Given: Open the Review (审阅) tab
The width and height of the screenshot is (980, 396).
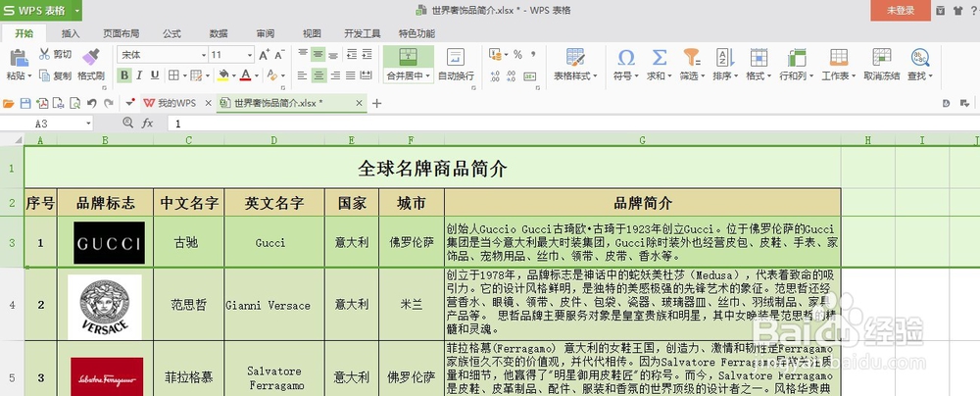Looking at the screenshot, I should tap(265, 33).
